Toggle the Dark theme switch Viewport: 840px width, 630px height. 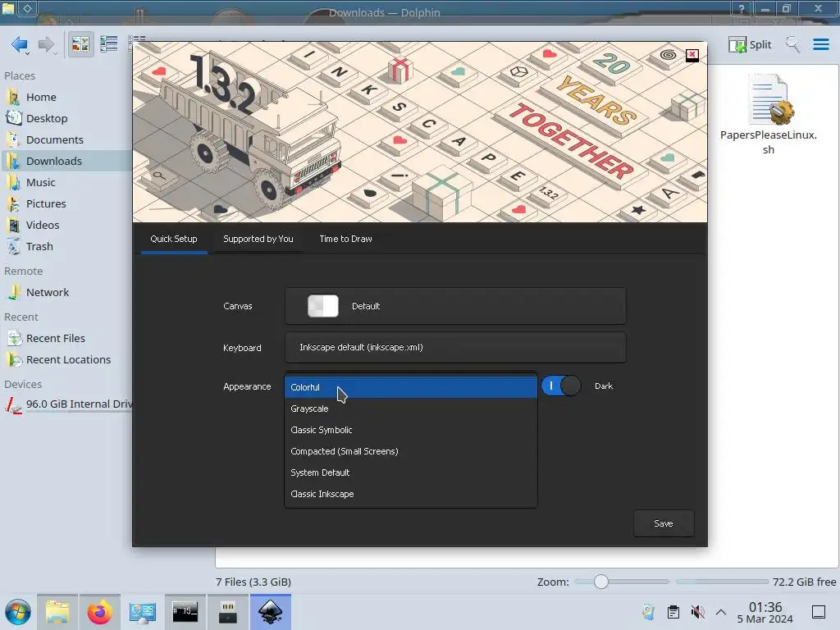pyautogui.click(x=561, y=386)
